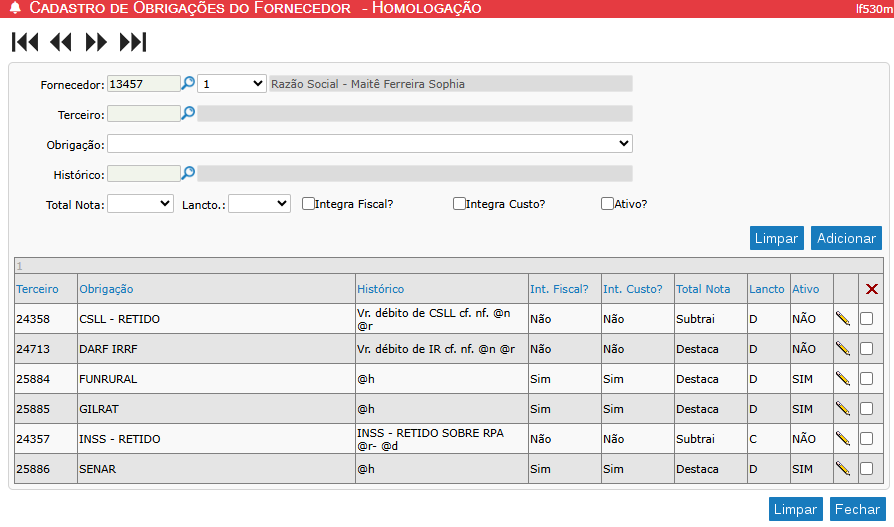
Task: Check the Integra Custo option
Action: coord(460,204)
